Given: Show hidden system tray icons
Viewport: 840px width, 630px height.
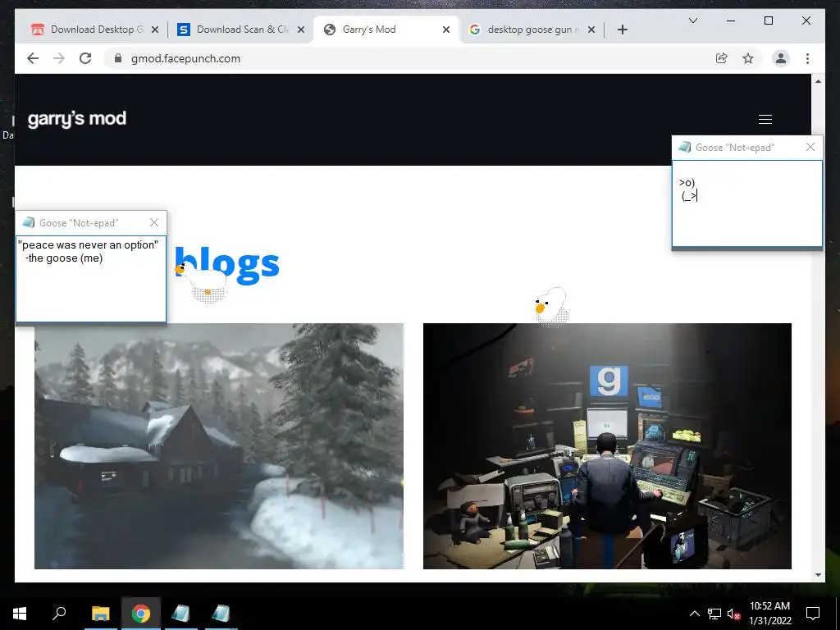Looking at the screenshot, I should click(694, 614).
